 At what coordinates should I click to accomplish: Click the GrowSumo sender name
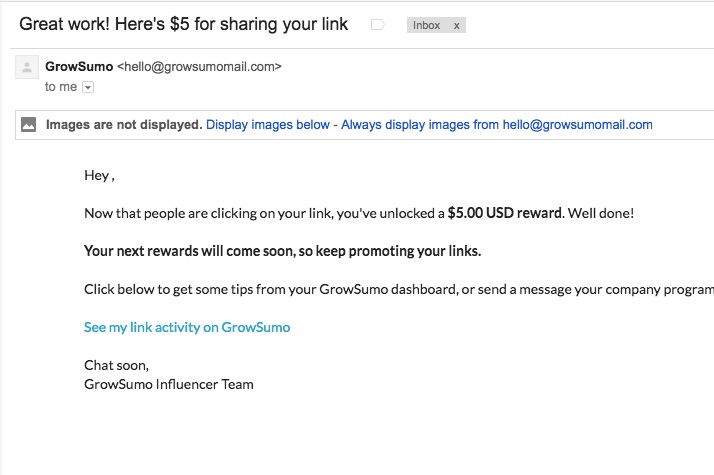click(x=79, y=66)
